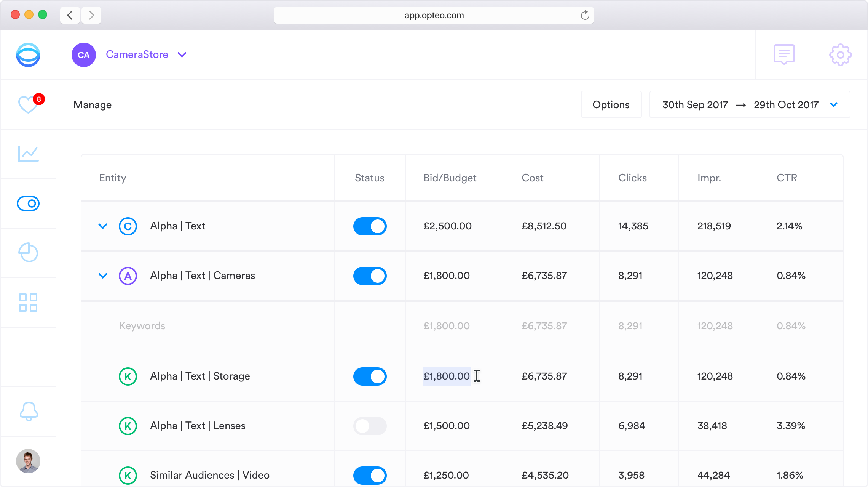
Task: Enable the Alpha | Text | Lenses toggle
Action: coord(370,426)
